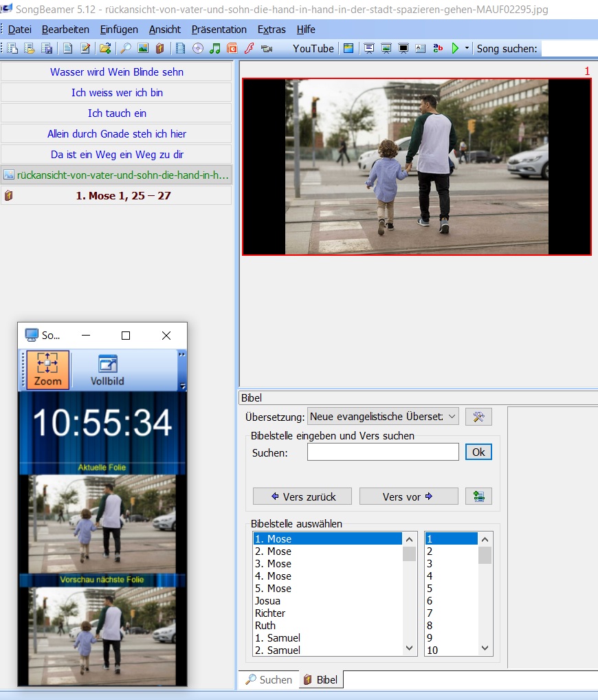Viewport: 598px width, 700px height.
Task: Open the Präsentation menu
Action: click(x=219, y=30)
